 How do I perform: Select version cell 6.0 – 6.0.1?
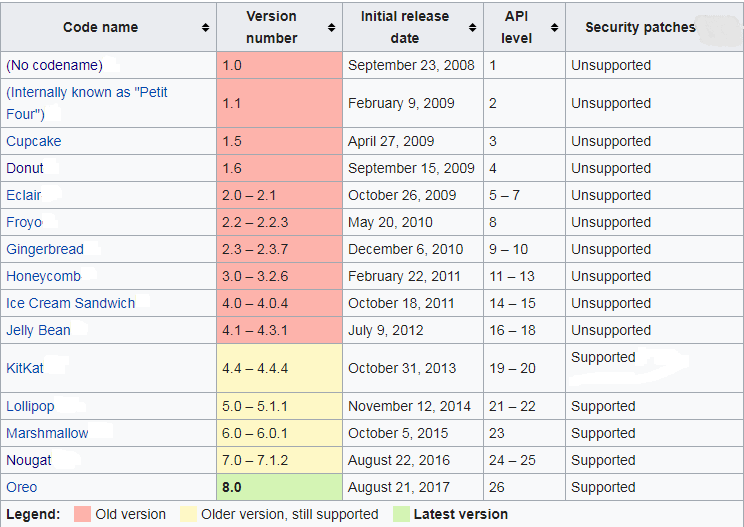coord(279,433)
